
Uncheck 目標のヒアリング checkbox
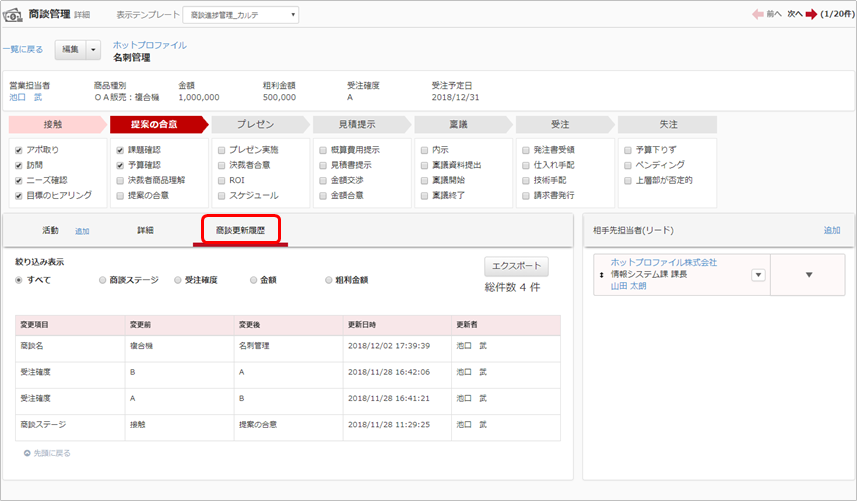pyautogui.click(x=19, y=196)
